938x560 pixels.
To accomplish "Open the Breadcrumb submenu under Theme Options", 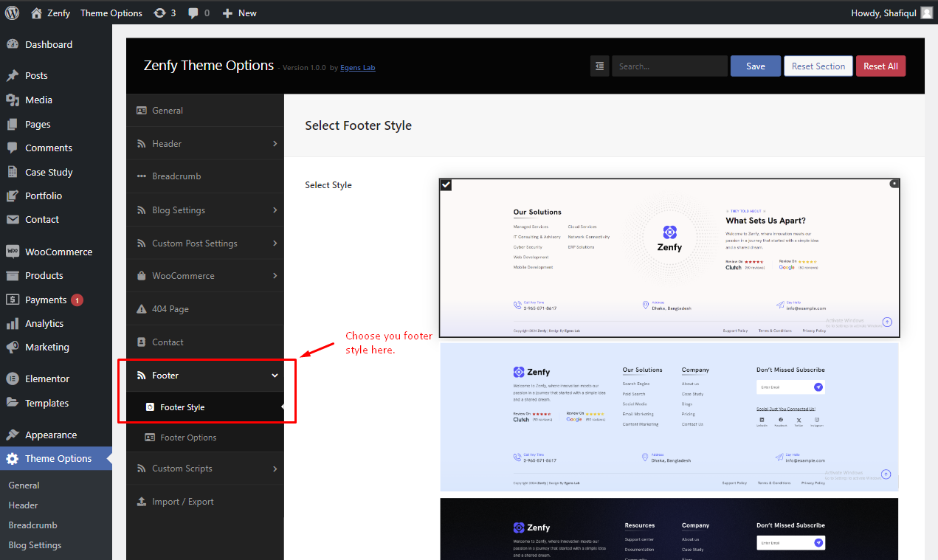I will (32, 525).
